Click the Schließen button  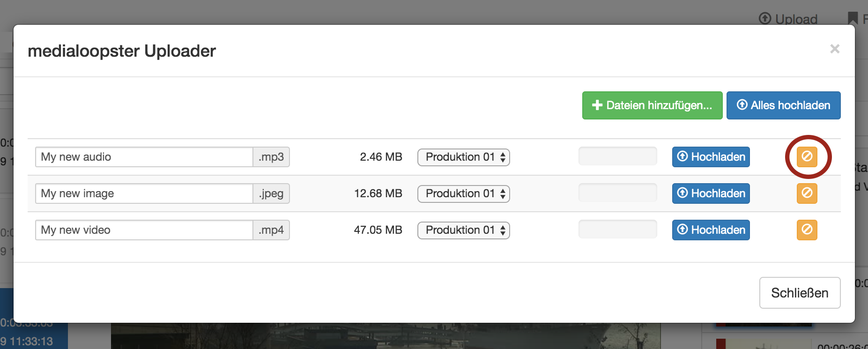pos(800,293)
